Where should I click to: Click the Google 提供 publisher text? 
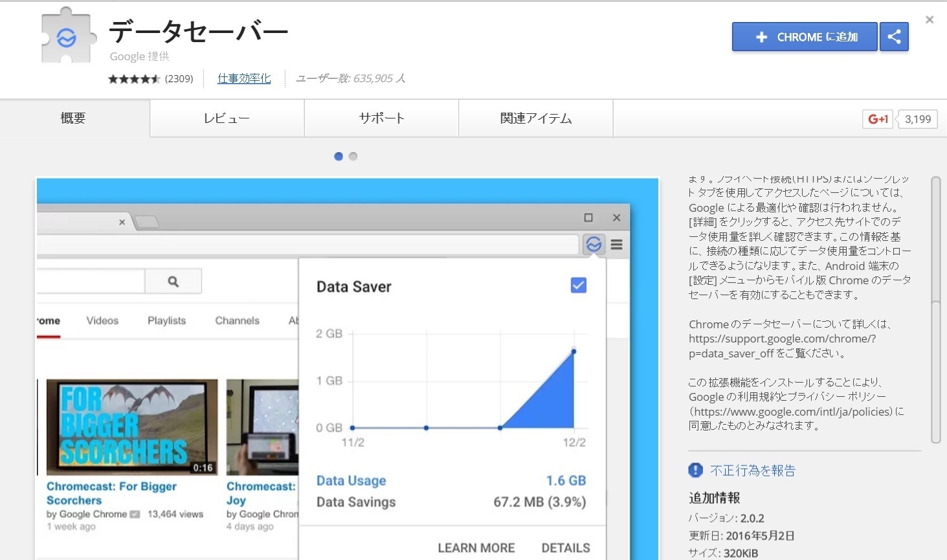point(139,56)
